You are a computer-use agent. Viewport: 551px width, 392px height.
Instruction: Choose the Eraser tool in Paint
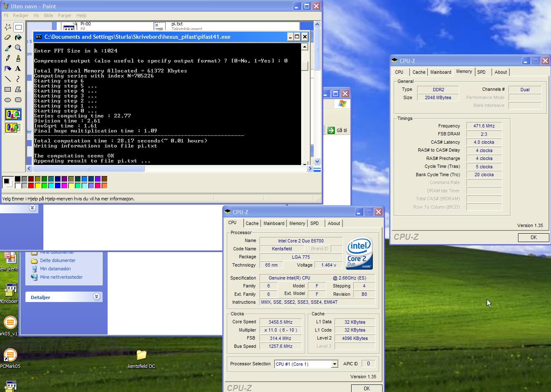[8, 37]
